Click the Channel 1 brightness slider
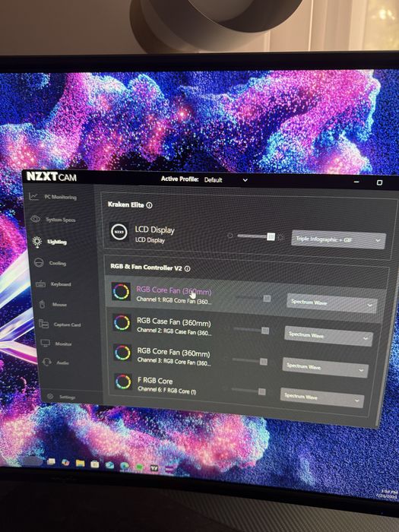This screenshot has height=532, width=399. tap(252, 298)
